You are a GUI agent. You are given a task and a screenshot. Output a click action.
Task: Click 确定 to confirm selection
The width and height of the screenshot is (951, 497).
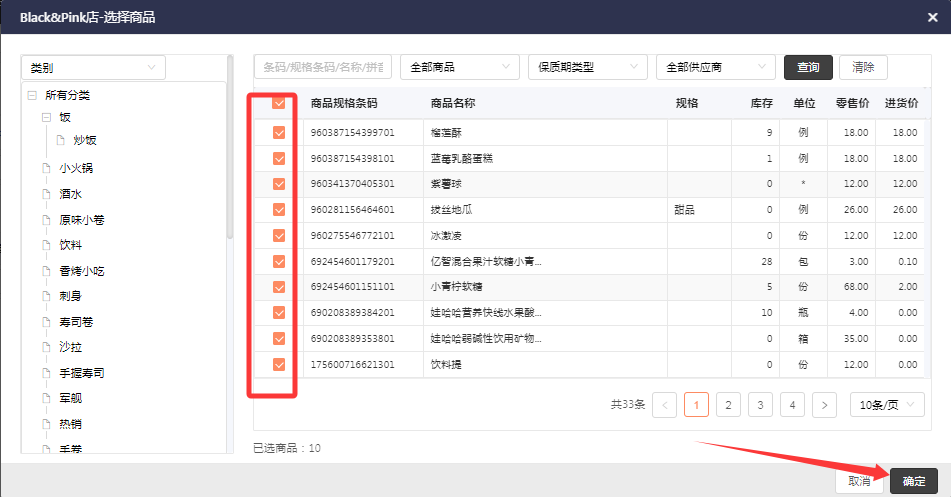(914, 481)
